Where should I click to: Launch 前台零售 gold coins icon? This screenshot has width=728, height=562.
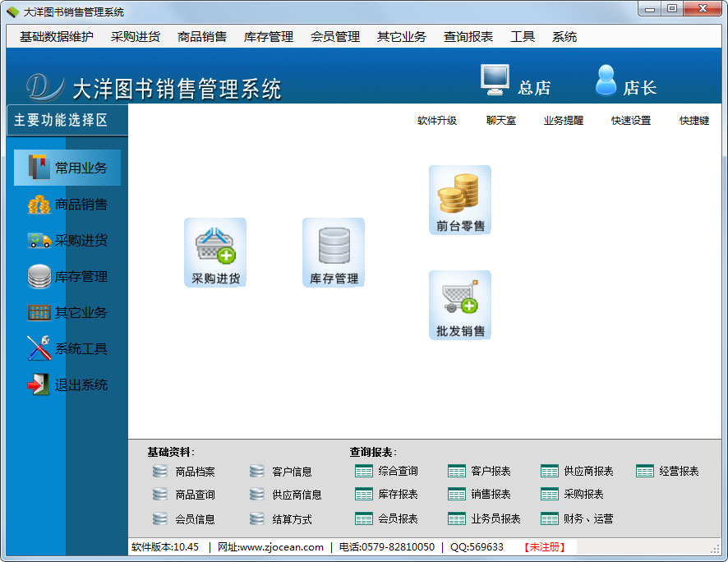(x=459, y=200)
